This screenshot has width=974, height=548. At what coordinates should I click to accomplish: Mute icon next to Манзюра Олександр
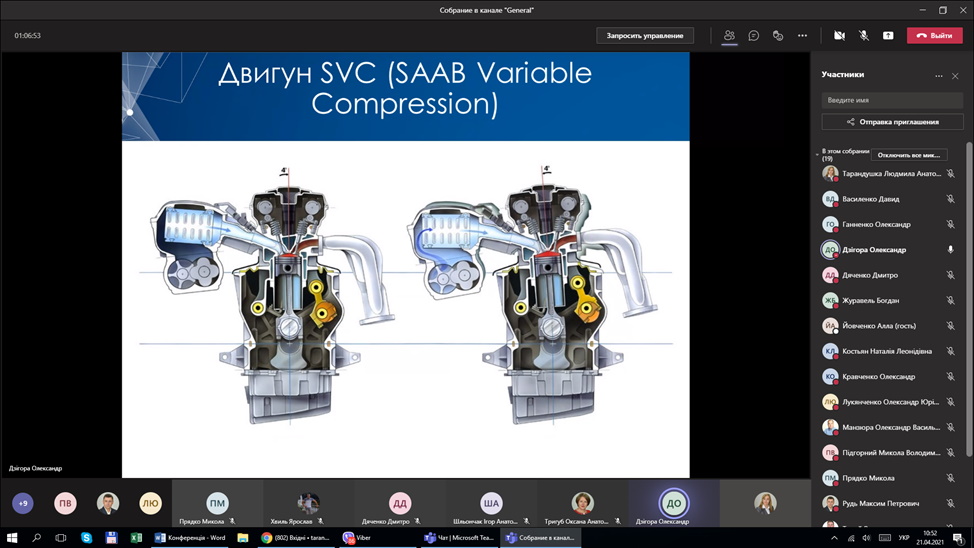(950, 427)
